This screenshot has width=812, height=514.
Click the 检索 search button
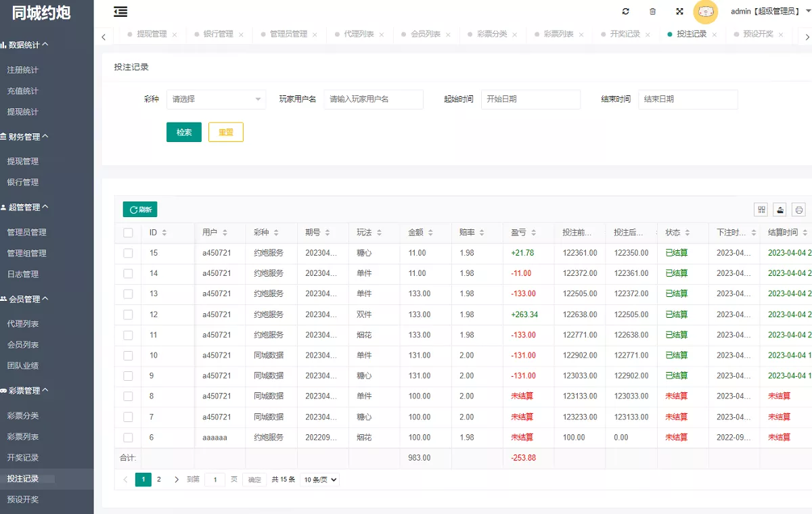pos(183,132)
